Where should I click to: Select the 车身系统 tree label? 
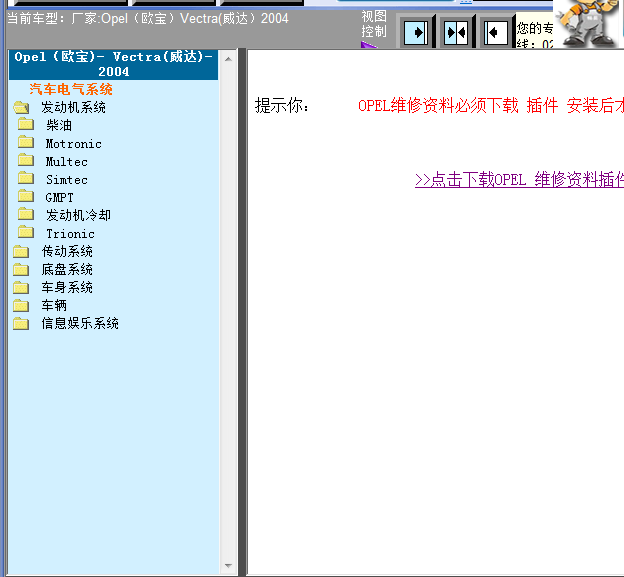click(67, 287)
